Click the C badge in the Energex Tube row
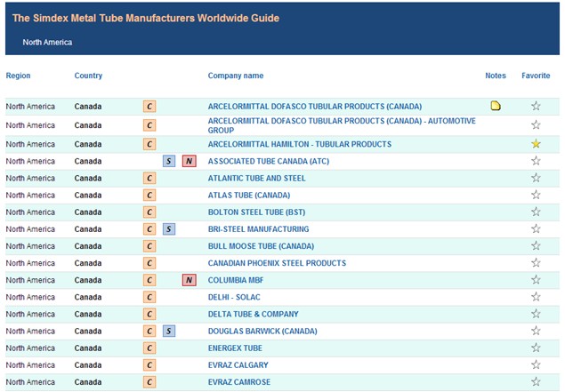This screenshot has width=565, height=392. click(x=149, y=348)
